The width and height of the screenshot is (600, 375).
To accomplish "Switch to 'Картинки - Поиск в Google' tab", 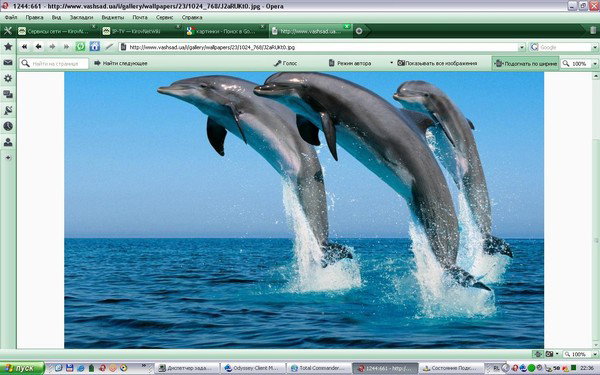I will click(225, 31).
